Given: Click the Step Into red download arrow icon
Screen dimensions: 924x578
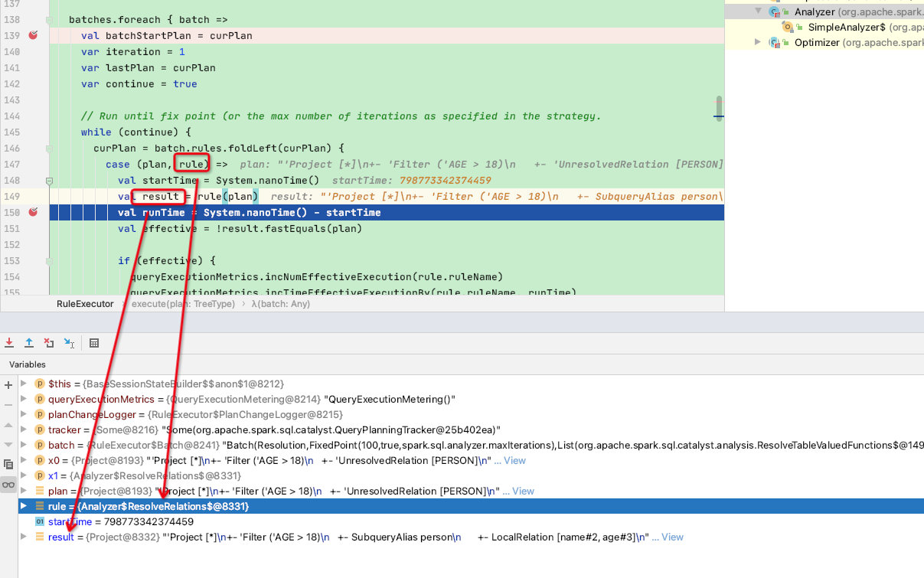Looking at the screenshot, I should pos(9,343).
